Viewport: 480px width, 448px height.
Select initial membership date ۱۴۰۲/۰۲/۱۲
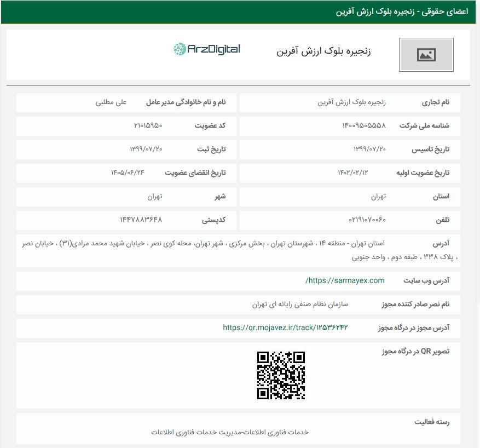pyautogui.click(x=352, y=173)
